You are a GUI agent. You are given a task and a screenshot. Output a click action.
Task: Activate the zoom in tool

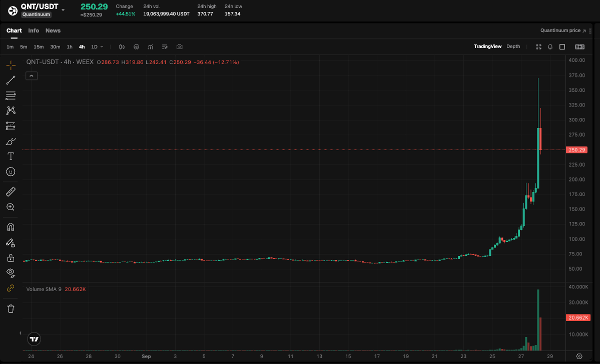11,207
